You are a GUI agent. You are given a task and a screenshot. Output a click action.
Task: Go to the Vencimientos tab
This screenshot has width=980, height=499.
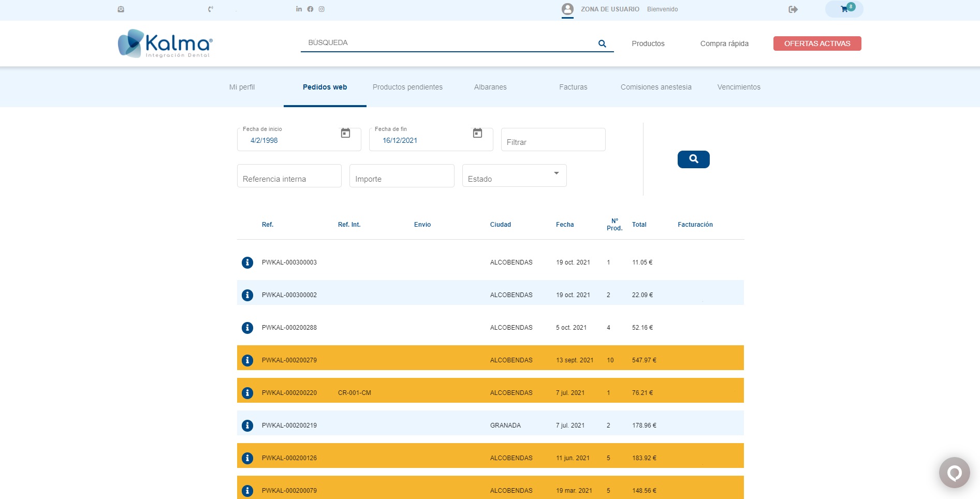pyautogui.click(x=739, y=87)
